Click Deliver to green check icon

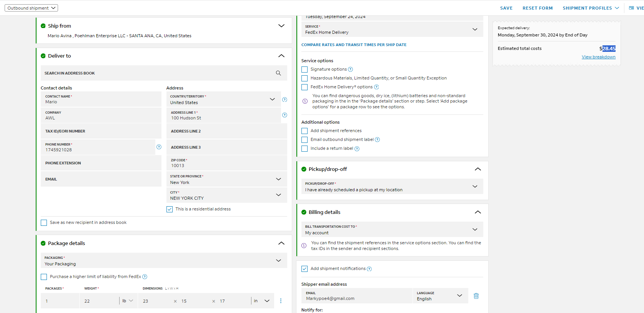pos(43,56)
